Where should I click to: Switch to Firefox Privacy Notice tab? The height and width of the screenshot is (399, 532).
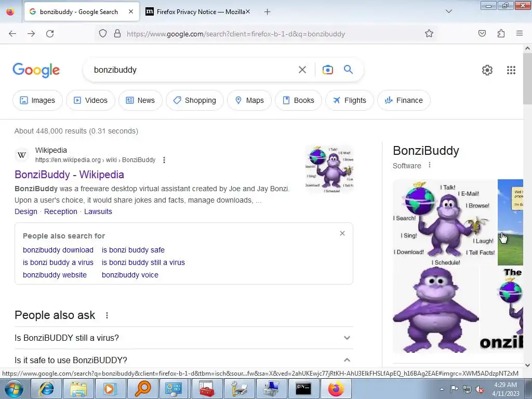coord(198,12)
